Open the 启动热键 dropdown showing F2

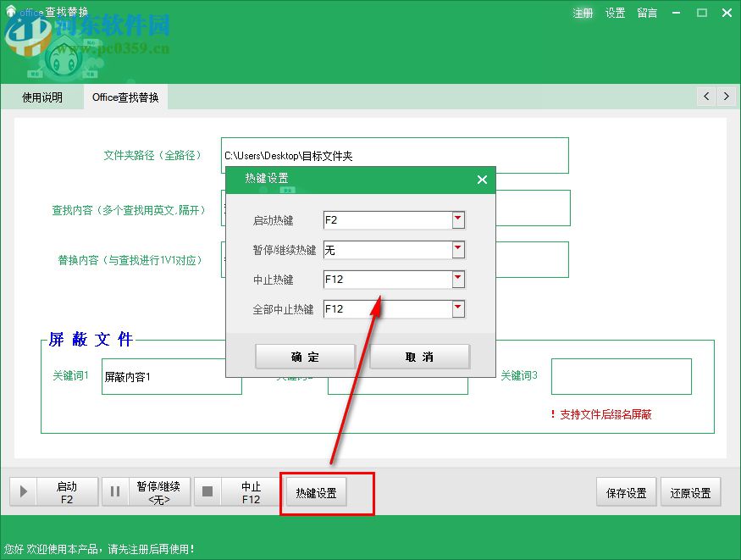point(457,219)
